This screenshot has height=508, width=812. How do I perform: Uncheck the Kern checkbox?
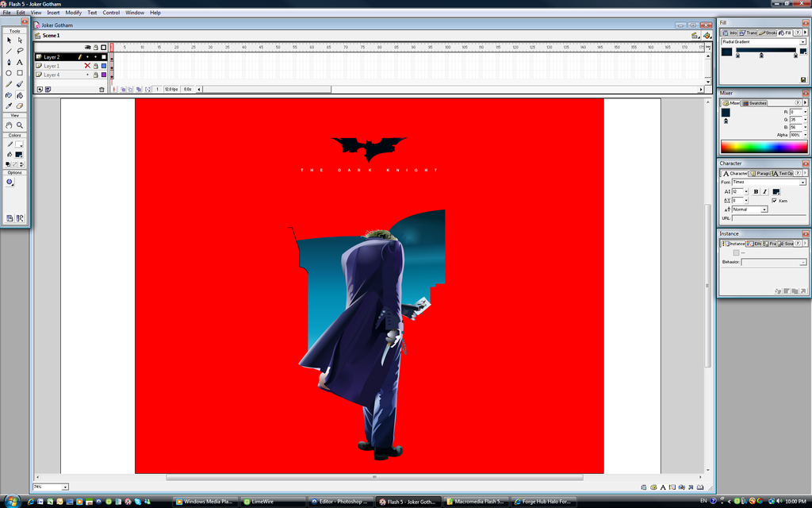pos(774,201)
